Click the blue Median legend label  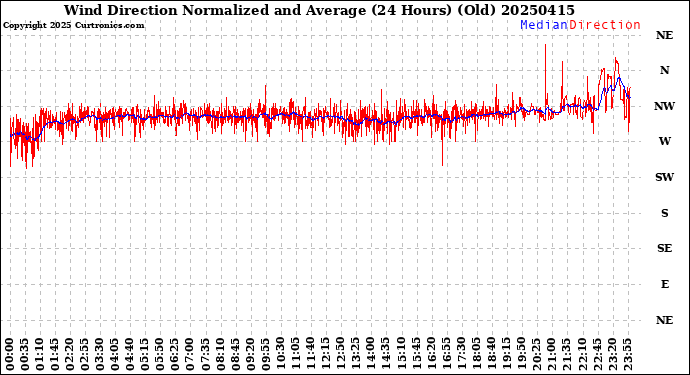click(x=544, y=25)
